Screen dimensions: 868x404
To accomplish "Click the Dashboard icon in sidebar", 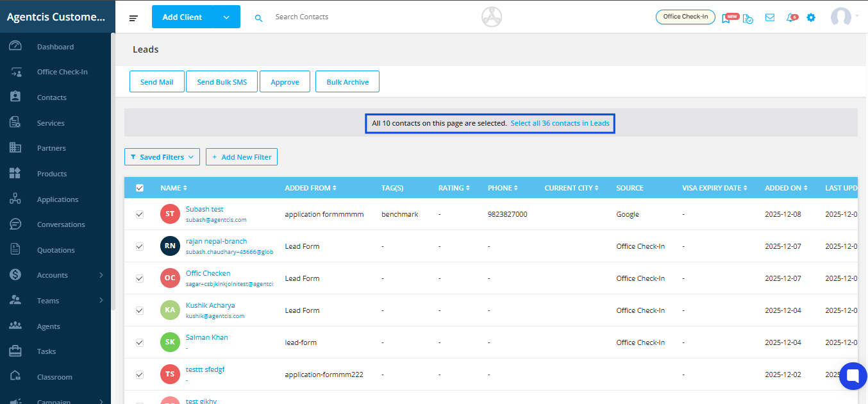I will tap(16, 47).
